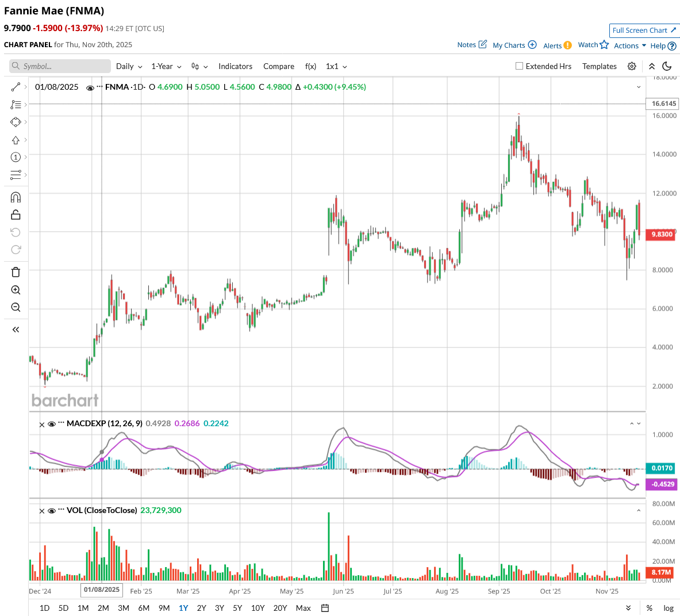Select the 1Y range tab
This screenshot has height=616, width=680.
pyautogui.click(x=183, y=608)
